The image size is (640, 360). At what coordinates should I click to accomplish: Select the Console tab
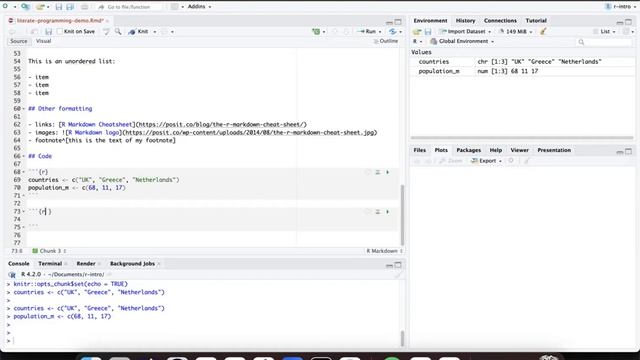point(19,264)
